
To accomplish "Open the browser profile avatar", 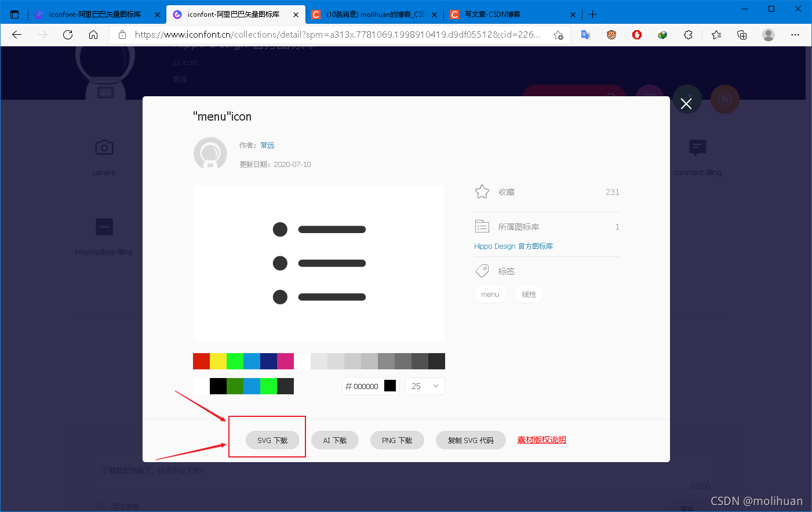I will (769, 35).
